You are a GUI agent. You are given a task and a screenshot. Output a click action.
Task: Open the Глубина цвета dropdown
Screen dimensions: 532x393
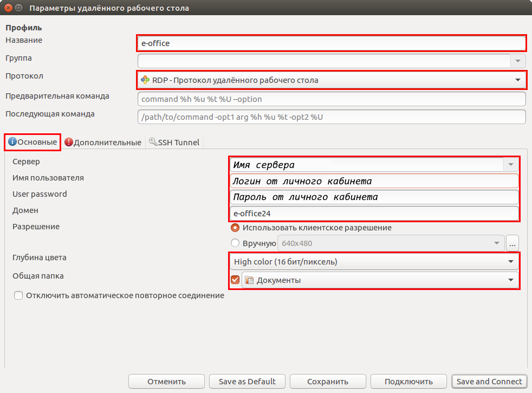click(510, 262)
